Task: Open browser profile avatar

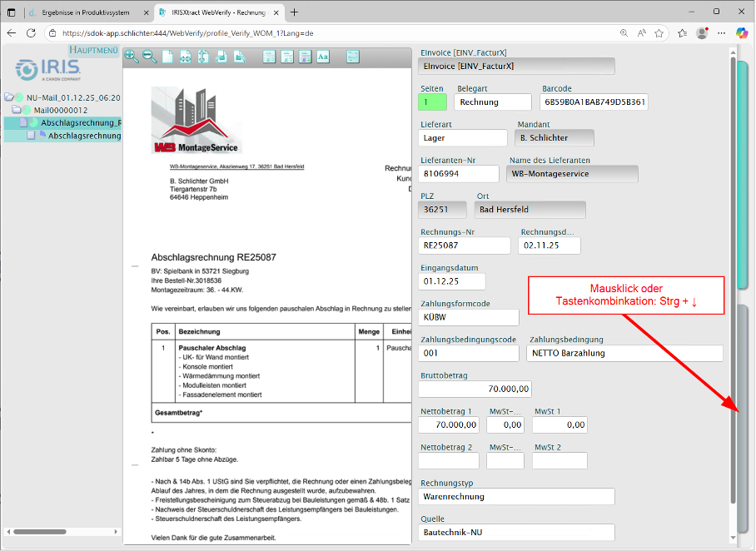Action: [702, 32]
